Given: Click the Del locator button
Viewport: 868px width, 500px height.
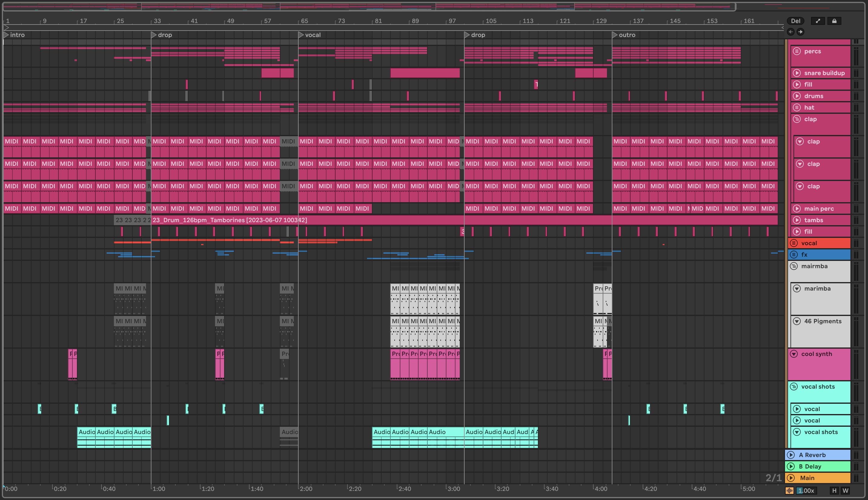Looking at the screenshot, I should point(796,21).
